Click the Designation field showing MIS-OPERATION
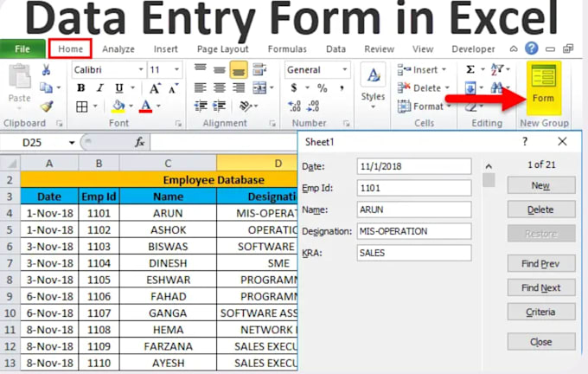 coord(414,231)
